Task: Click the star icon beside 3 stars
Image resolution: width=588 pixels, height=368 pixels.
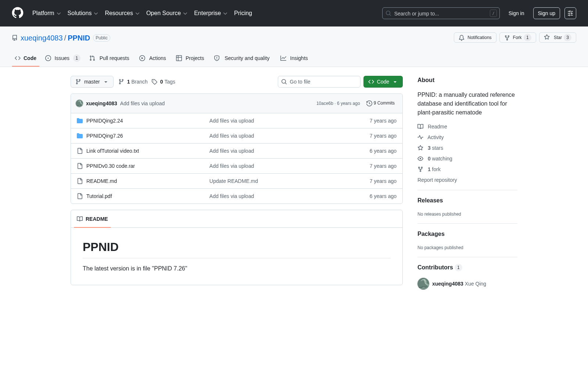Action: (420, 148)
